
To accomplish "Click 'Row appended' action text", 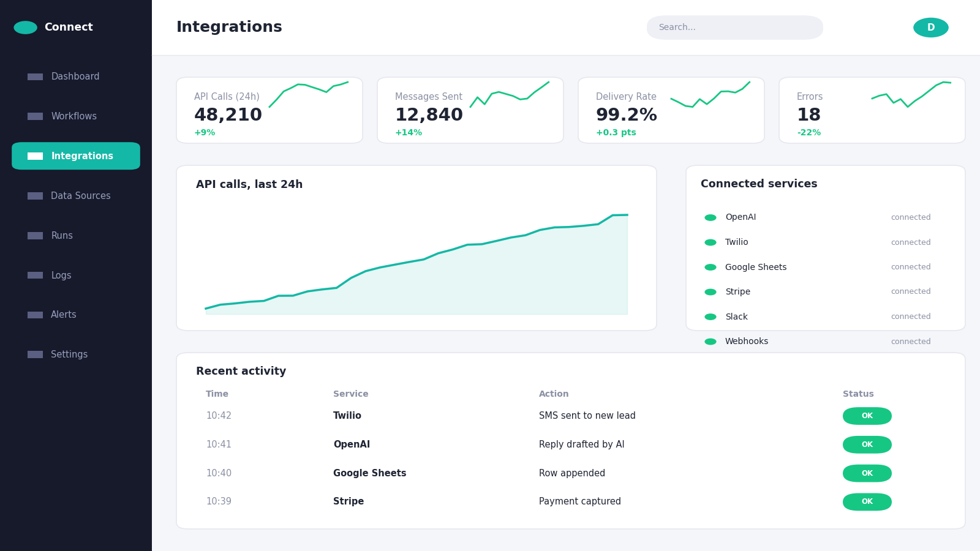I will point(572,473).
